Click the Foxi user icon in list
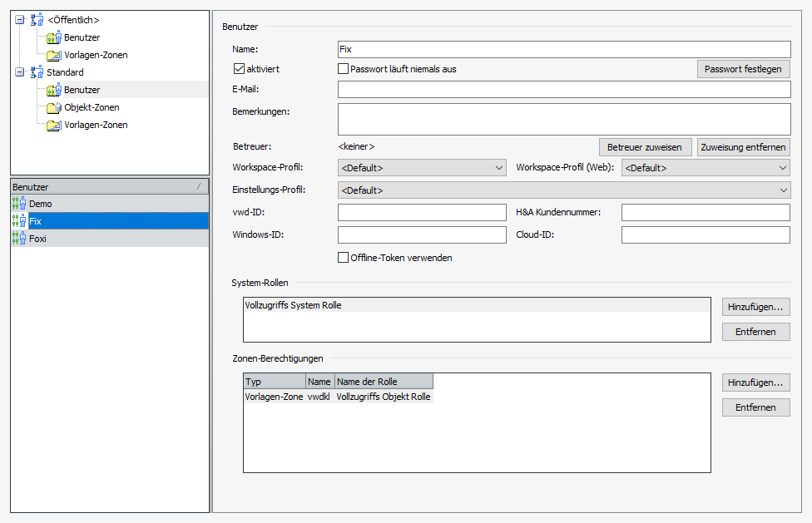This screenshot has width=812, height=523. (19, 239)
